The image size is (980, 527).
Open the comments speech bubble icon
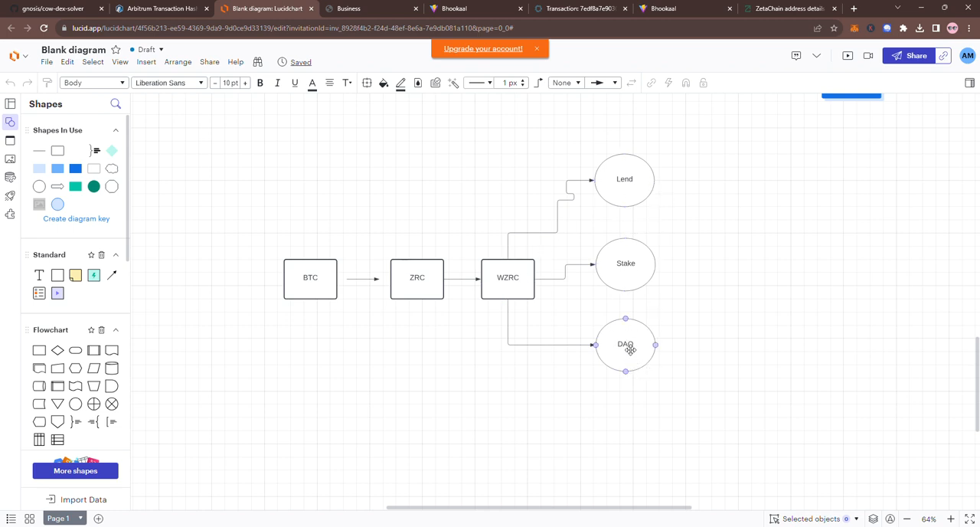(x=796, y=56)
